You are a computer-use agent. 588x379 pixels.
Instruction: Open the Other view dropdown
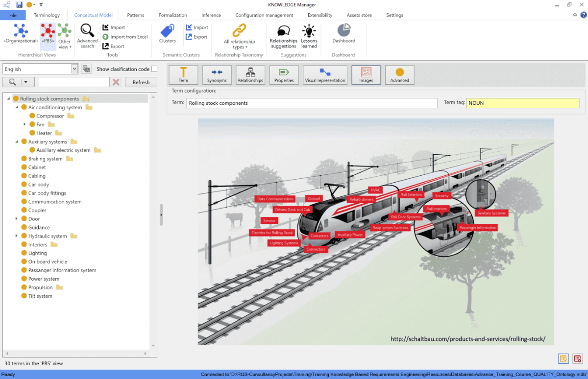pyautogui.click(x=65, y=36)
